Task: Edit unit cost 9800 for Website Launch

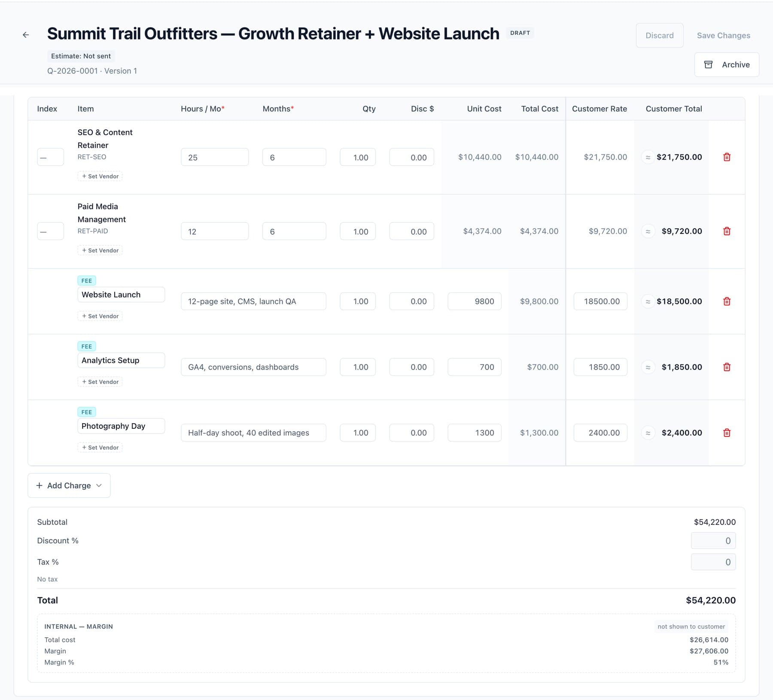Action: click(x=475, y=301)
